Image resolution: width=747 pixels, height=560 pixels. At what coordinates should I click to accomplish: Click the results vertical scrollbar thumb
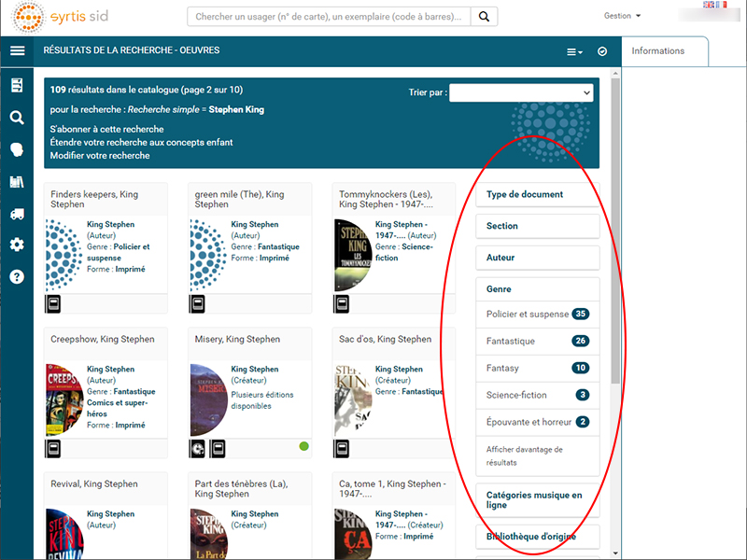click(x=615, y=231)
